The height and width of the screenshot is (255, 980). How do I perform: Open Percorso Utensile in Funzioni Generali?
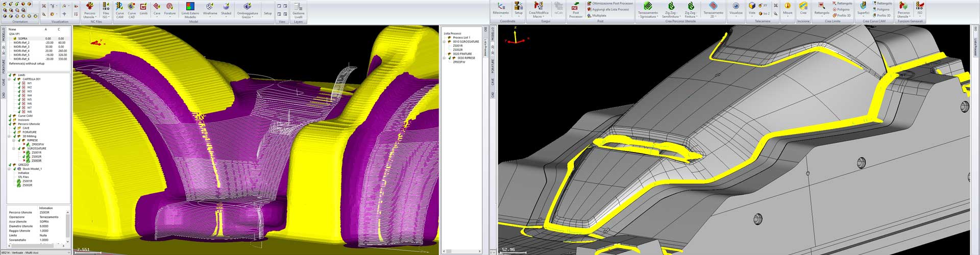pos(903,10)
